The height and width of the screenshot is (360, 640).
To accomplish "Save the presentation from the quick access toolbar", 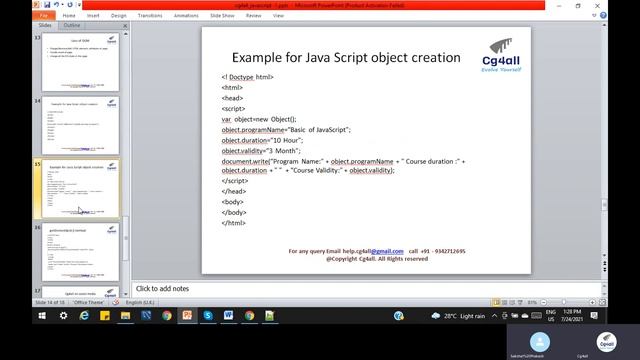I will click(47, 5).
